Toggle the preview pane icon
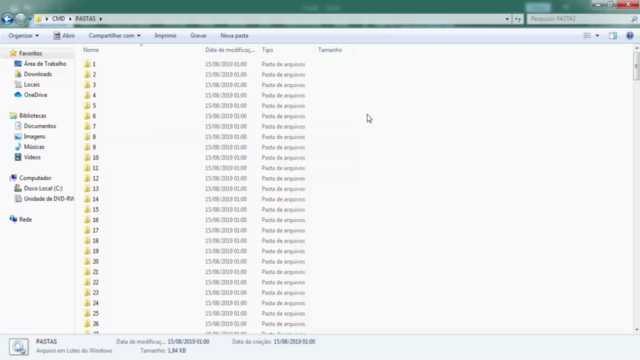The image size is (640, 360). coord(613,36)
